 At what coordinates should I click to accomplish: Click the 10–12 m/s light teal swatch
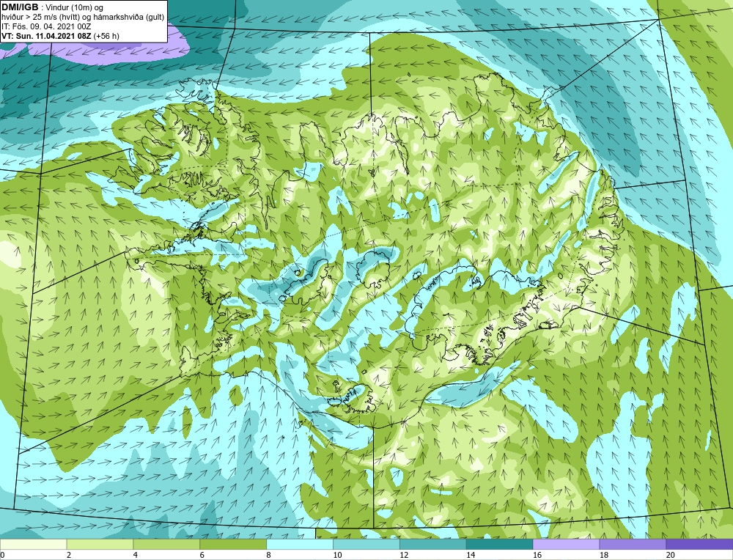click(x=366, y=544)
